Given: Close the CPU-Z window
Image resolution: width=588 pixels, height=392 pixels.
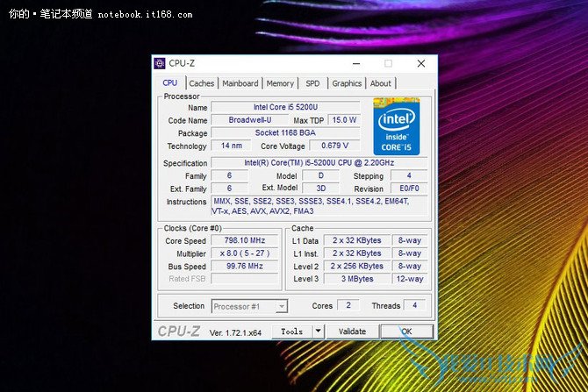Looking at the screenshot, I should pyautogui.click(x=421, y=64).
